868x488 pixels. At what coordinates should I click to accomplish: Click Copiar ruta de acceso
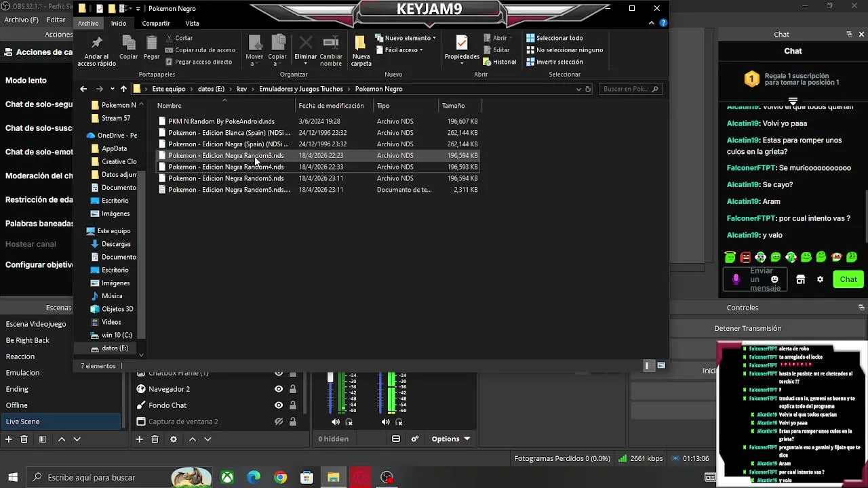pyautogui.click(x=200, y=50)
